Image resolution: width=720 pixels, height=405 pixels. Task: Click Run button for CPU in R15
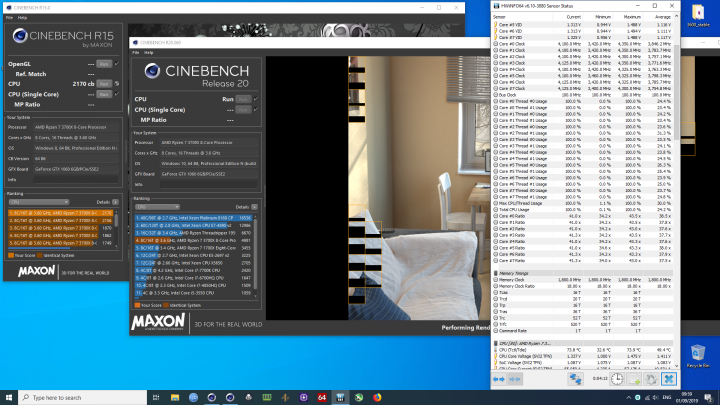[x=104, y=84]
